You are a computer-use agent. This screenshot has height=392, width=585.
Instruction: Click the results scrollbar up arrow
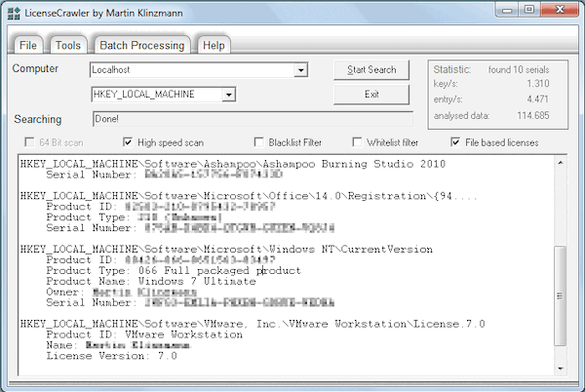[x=561, y=163]
